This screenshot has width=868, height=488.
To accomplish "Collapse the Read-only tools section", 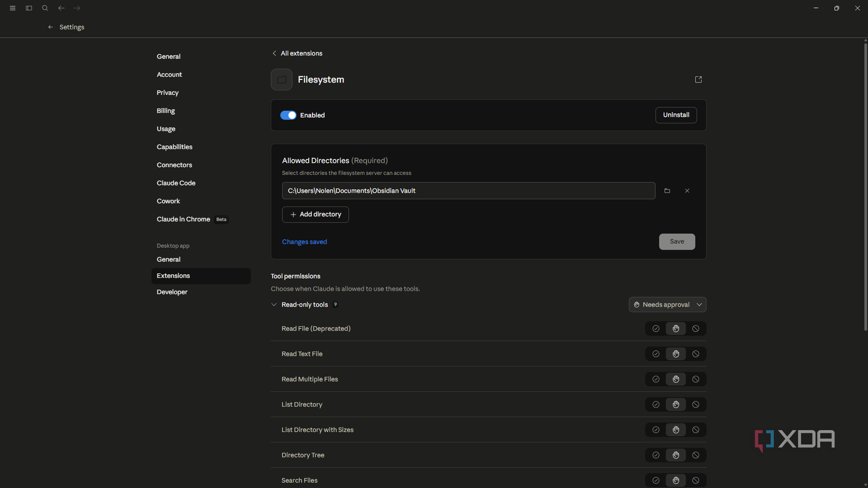I will pyautogui.click(x=274, y=304).
